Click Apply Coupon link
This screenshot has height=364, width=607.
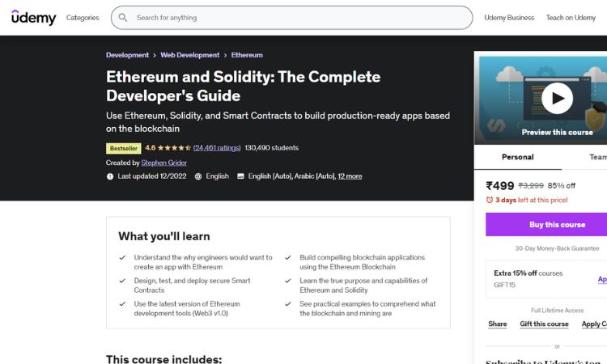pyautogui.click(x=594, y=324)
